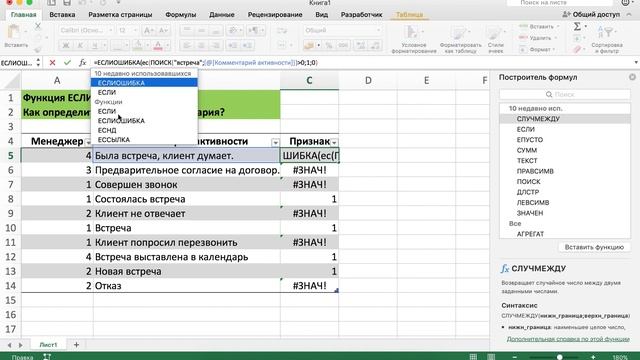Switch to Normal view in the status bar
The height and width of the screenshot is (360, 640).
click(473, 357)
